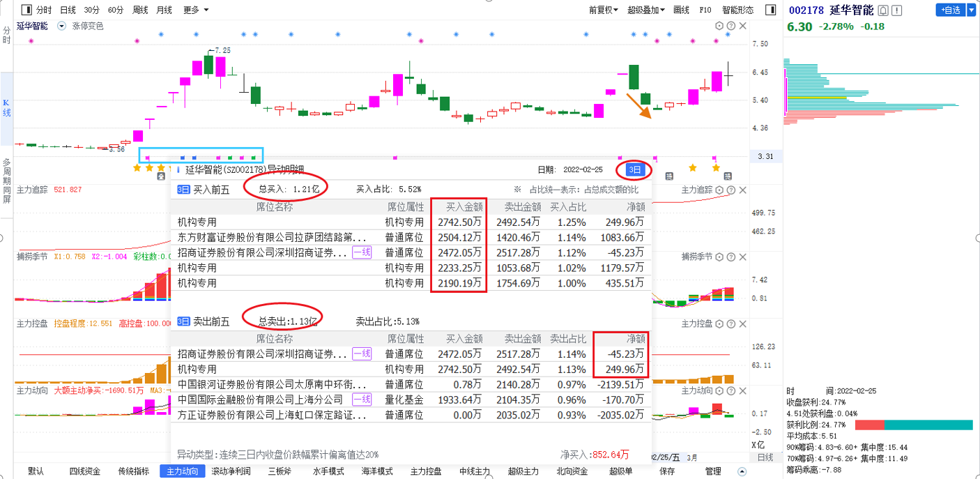Image resolution: width=980 pixels, height=479 pixels.
Task: Switch to the 主力控盘 bottom tab
Action: pyautogui.click(x=426, y=471)
